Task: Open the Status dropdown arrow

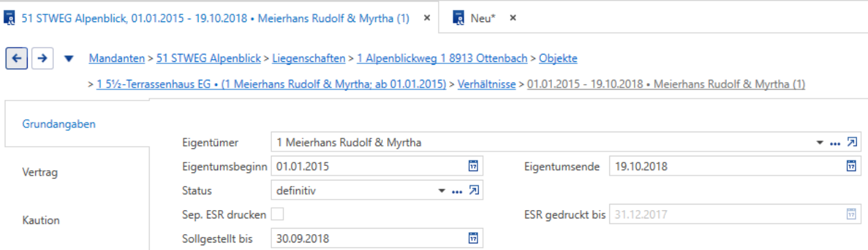Action: (442, 191)
